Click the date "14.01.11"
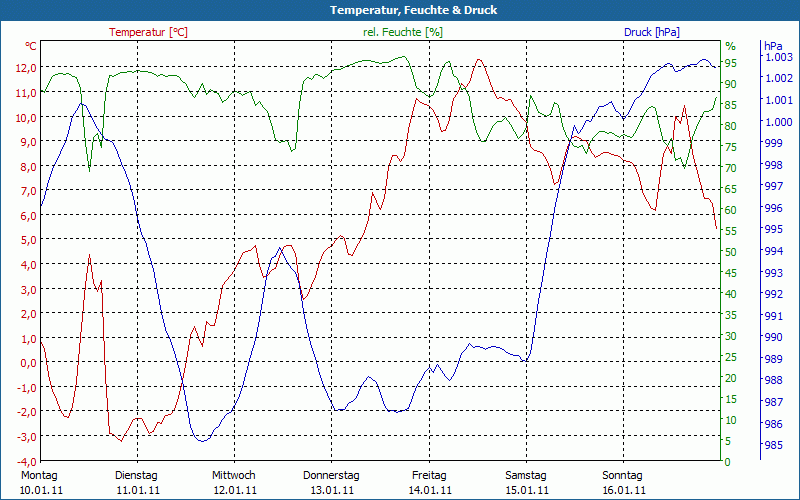800x500 pixels. click(x=430, y=490)
